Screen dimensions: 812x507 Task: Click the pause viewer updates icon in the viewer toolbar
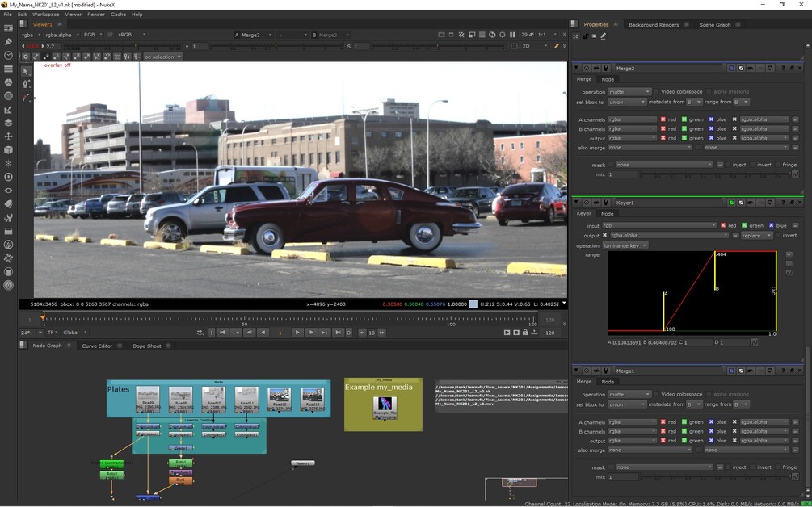pos(513,35)
